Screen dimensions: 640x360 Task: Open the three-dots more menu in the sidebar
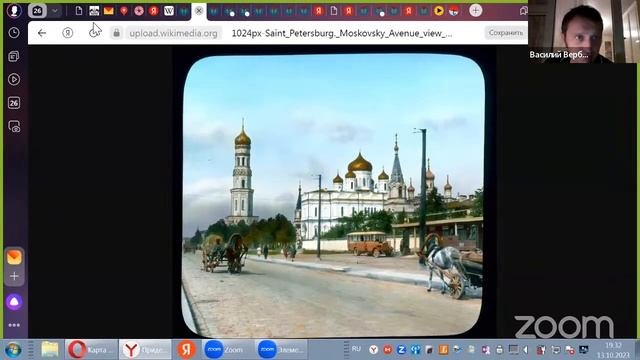click(14, 325)
